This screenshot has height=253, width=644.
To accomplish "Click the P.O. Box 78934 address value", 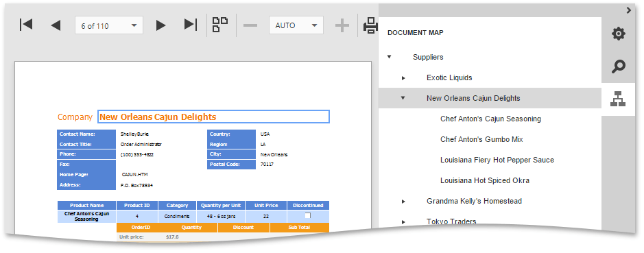I will click(x=136, y=185).
